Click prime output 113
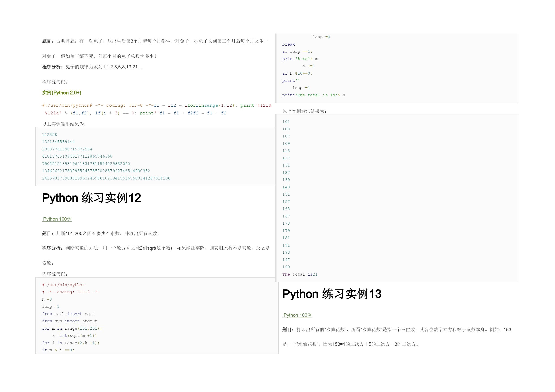 [x=286, y=151]
